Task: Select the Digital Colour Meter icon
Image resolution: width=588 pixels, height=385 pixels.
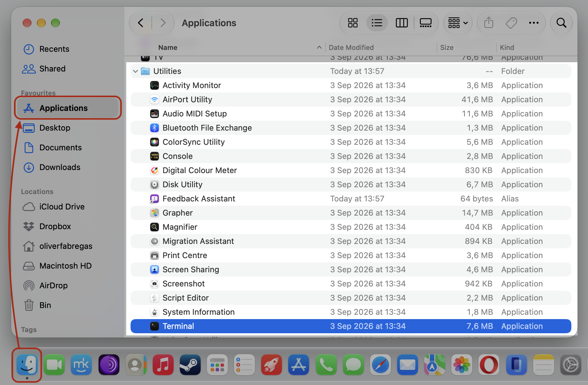Action: [154, 170]
